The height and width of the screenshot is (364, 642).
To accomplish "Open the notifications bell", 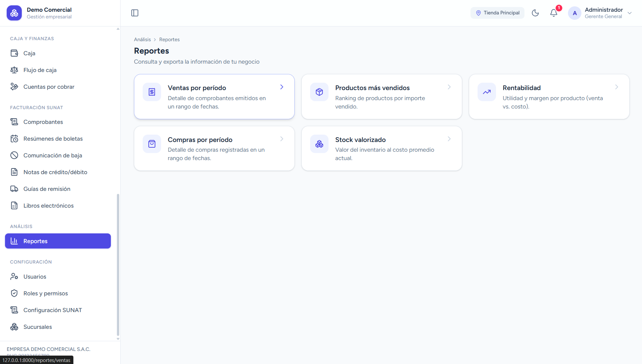I will pos(554,13).
